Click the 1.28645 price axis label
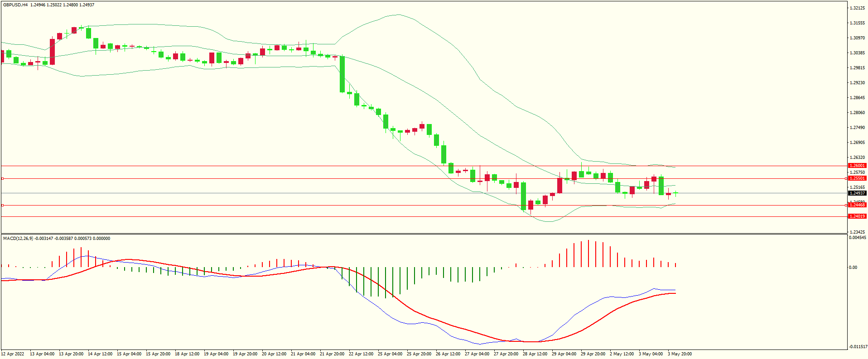The width and height of the screenshot is (868, 359). [857, 98]
